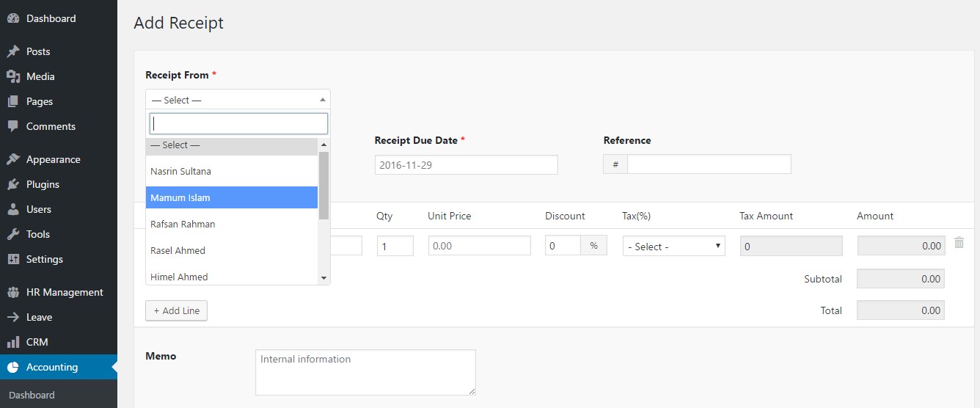Click the dropdown list scroll down arrow
Viewport: 980px width, 408px height.
click(x=323, y=278)
